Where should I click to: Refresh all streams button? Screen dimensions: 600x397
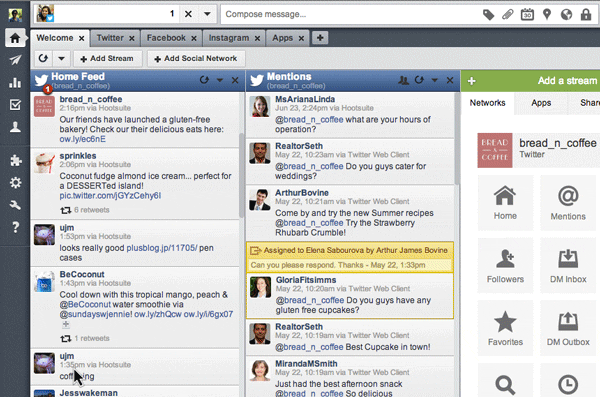tap(43, 59)
